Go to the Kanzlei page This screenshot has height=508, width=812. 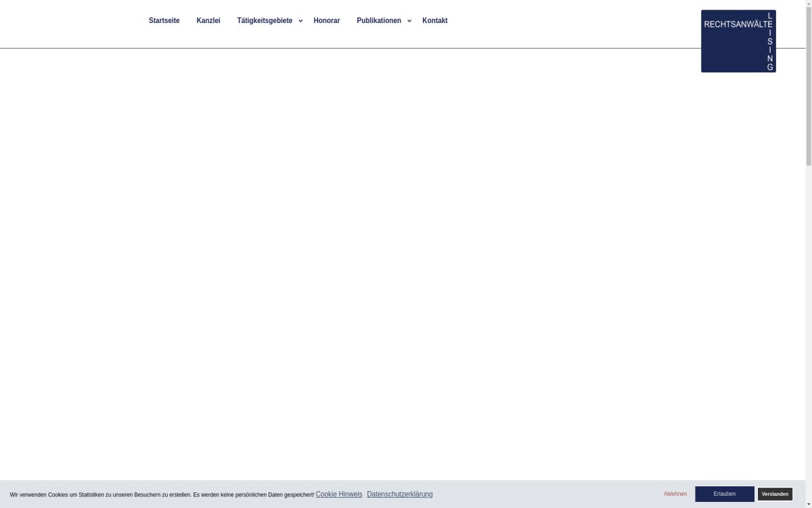(x=208, y=20)
